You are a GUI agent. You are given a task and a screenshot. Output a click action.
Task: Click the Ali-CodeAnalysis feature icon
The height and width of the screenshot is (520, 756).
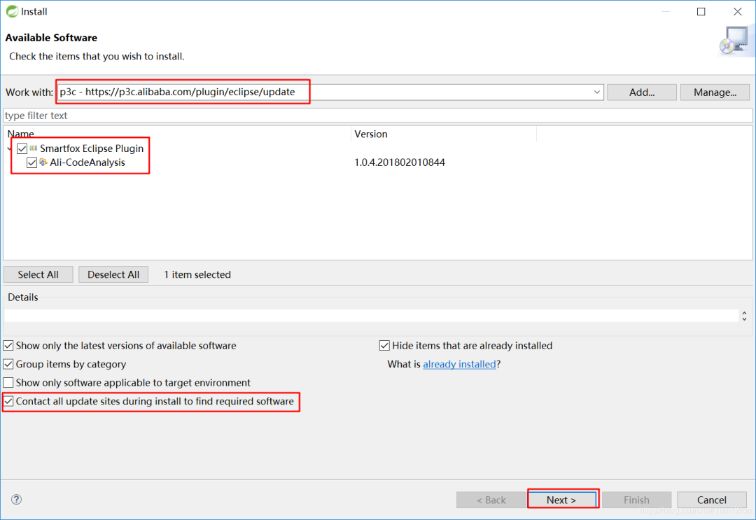point(43,162)
